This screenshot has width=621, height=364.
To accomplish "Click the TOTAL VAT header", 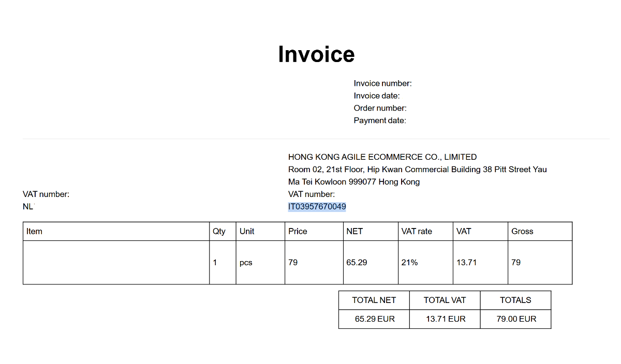I will click(445, 300).
